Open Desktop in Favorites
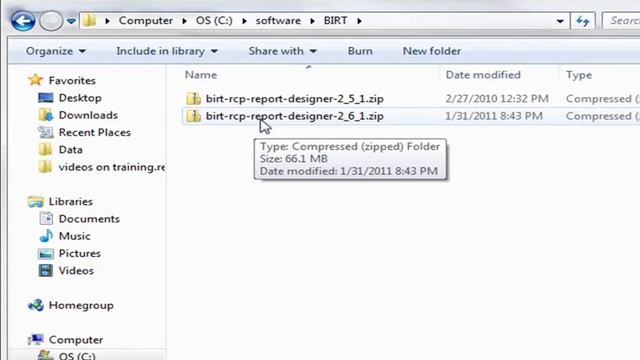 (x=80, y=98)
